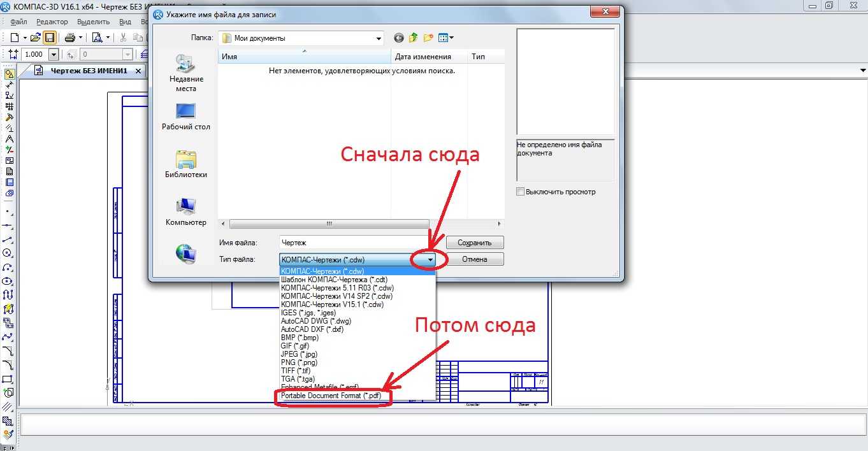Create a new document with the blank page icon

pyautogui.click(x=14, y=38)
